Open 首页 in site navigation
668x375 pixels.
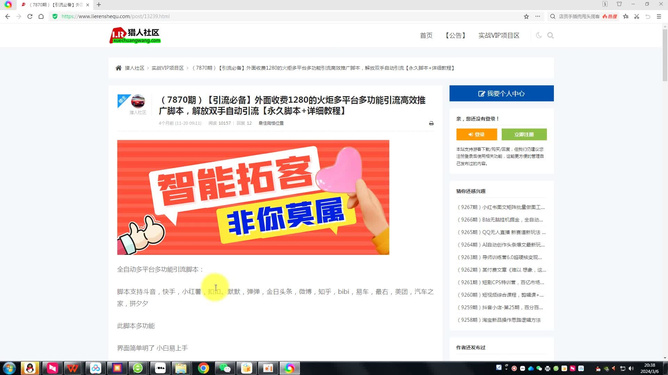coord(426,35)
